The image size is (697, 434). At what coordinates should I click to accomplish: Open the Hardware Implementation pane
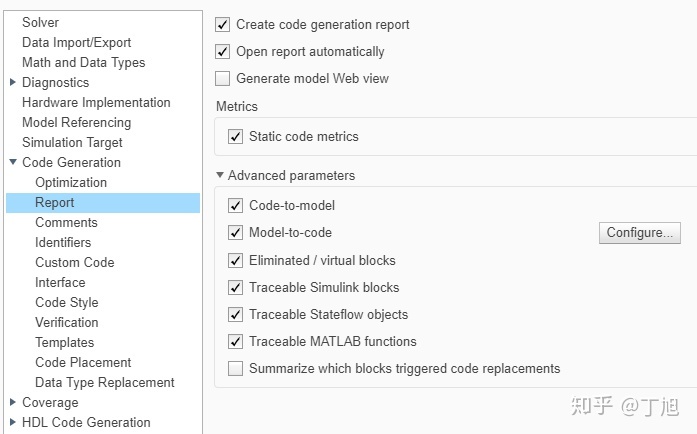(96, 102)
